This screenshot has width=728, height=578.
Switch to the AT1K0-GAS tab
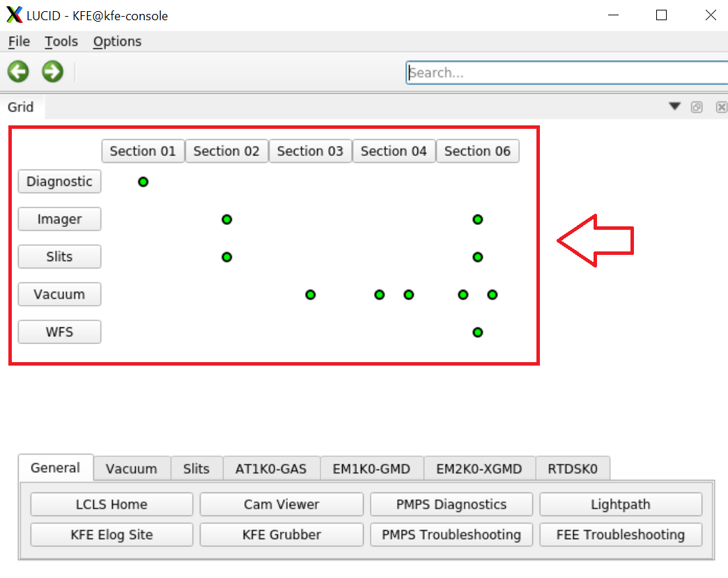271,469
